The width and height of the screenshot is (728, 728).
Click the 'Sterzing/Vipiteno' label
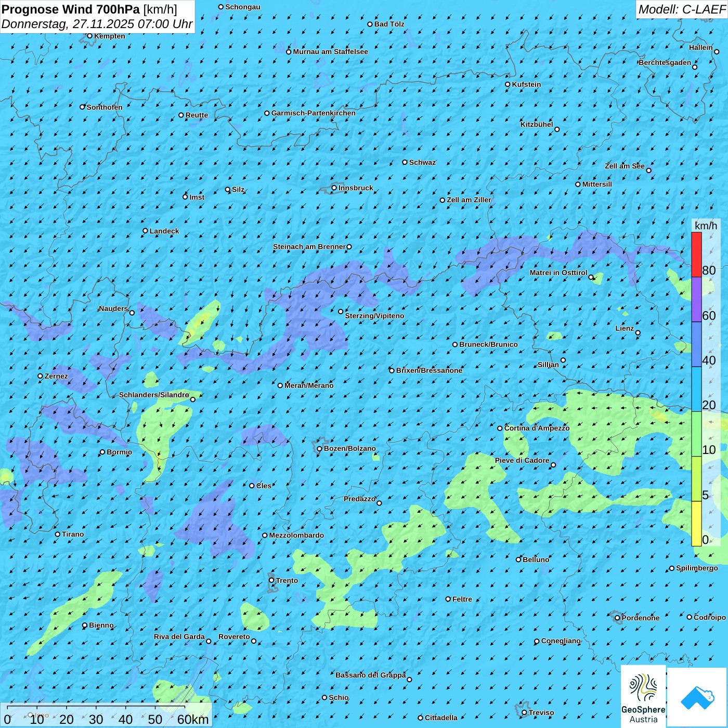point(374,316)
